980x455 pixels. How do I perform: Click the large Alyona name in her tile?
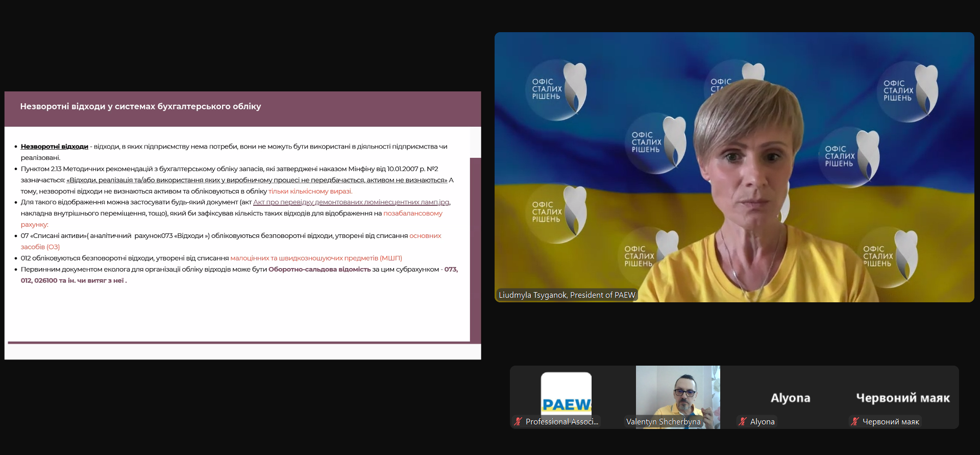[790, 398]
